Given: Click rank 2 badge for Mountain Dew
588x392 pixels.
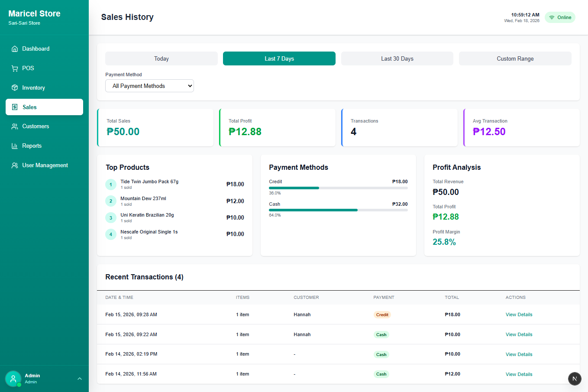Looking at the screenshot, I should [x=111, y=201].
